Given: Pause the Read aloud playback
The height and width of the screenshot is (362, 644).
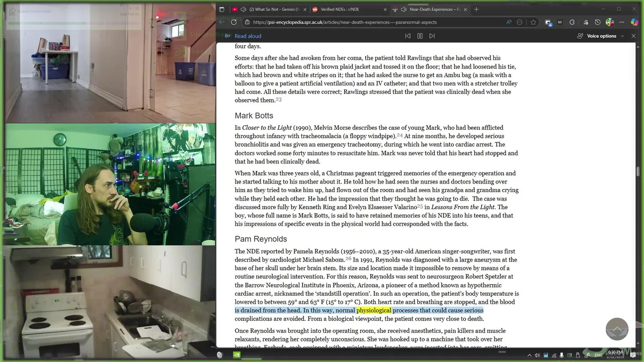Looking at the screenshot, I should coord(420,36).
